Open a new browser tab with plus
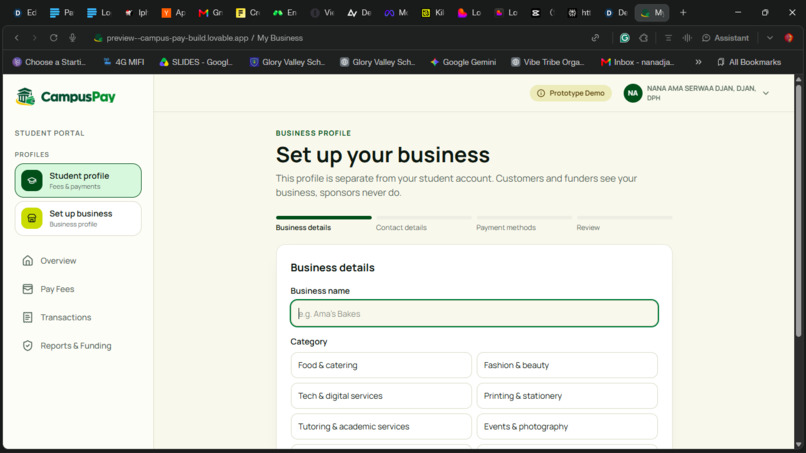This screenshot has width=806, height=453. (x=683, y=12)
